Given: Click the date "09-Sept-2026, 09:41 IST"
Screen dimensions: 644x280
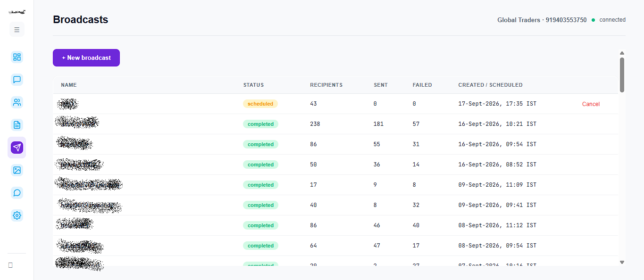Looking at the screenshot, I should tap(497, 205).
